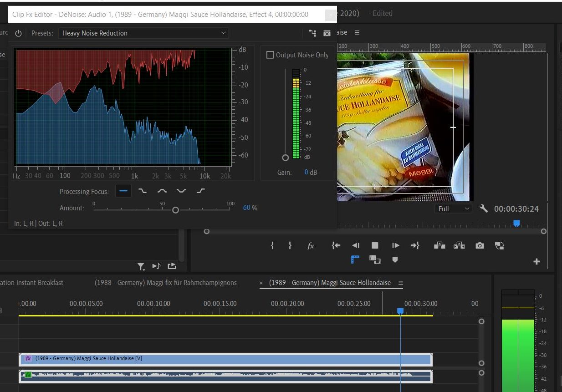Open the Full playback resolution dropdown
The image size is (562, 392).
(453, 209)
